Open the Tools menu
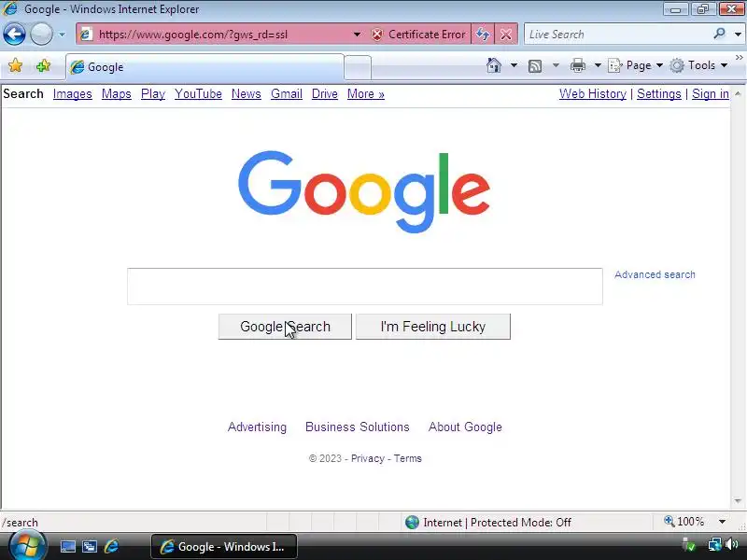 (698, 65)
